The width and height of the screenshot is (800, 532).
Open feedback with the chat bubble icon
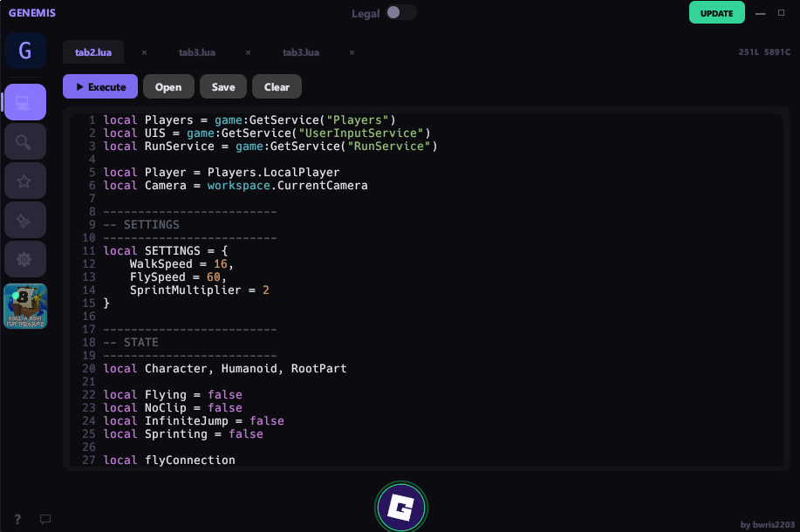pos(44,519)
